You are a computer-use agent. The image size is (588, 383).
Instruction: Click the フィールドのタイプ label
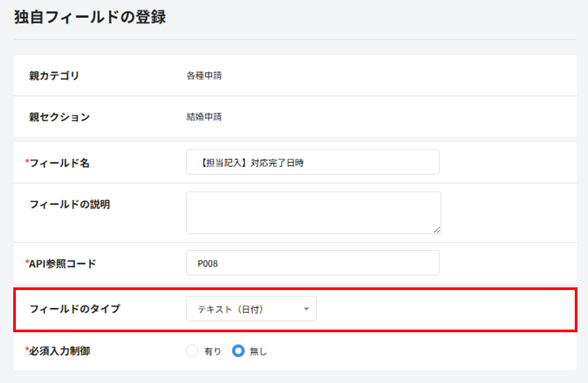74,309
